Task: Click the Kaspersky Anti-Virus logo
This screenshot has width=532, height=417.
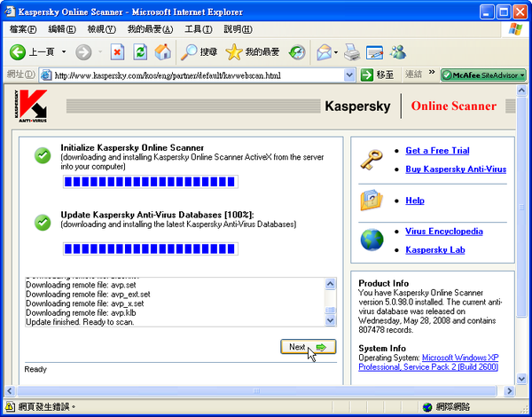Action: coord(31,106)
